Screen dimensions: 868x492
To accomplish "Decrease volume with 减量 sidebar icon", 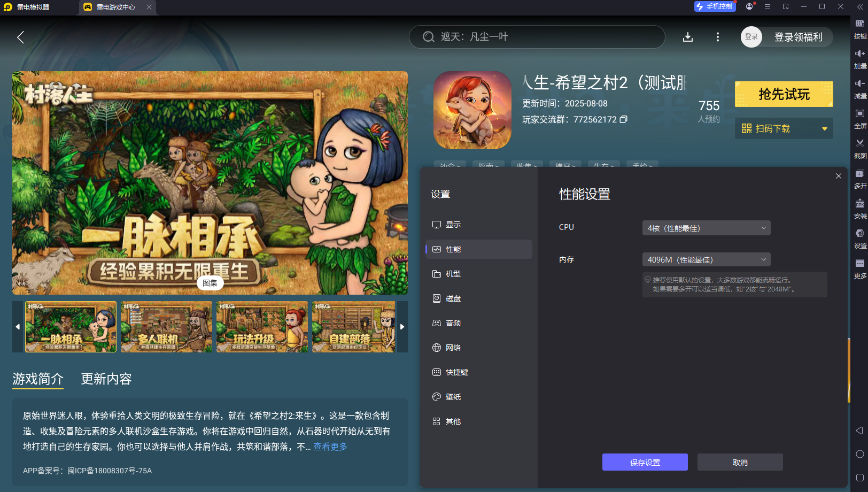I will 860,89.
